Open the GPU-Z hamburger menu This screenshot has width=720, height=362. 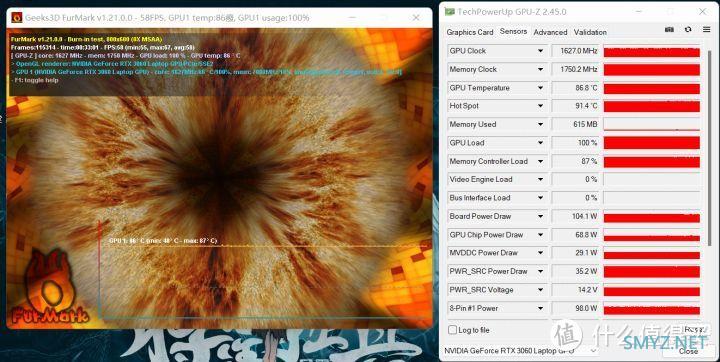pos(706,29)
